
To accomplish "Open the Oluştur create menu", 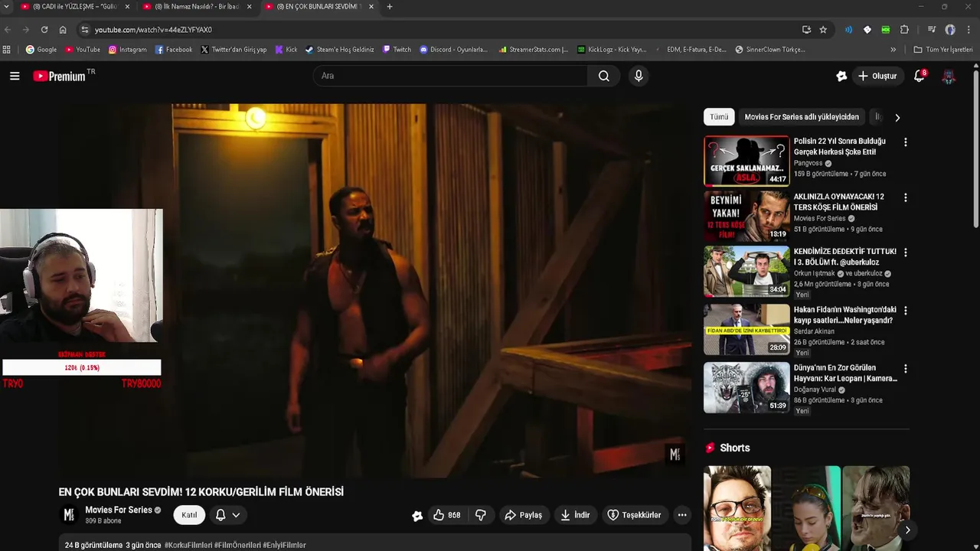I will (x=877, y=76).
